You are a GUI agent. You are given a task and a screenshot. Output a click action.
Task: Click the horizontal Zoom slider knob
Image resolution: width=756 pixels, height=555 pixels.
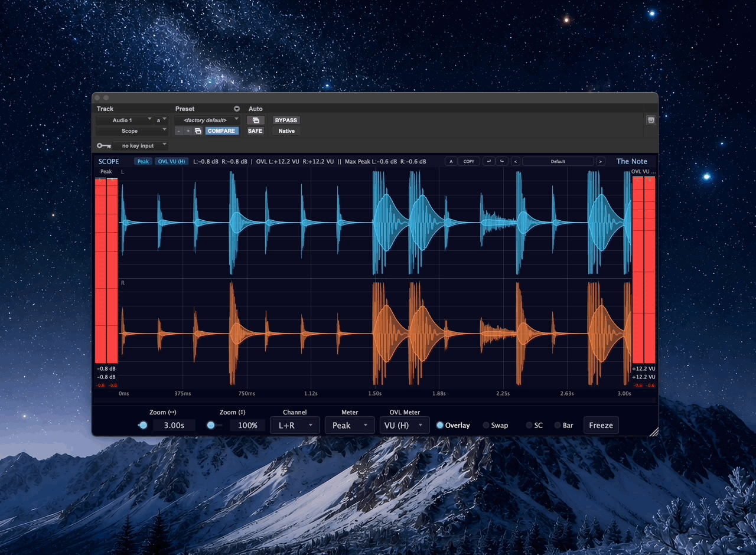coord(143,425)
